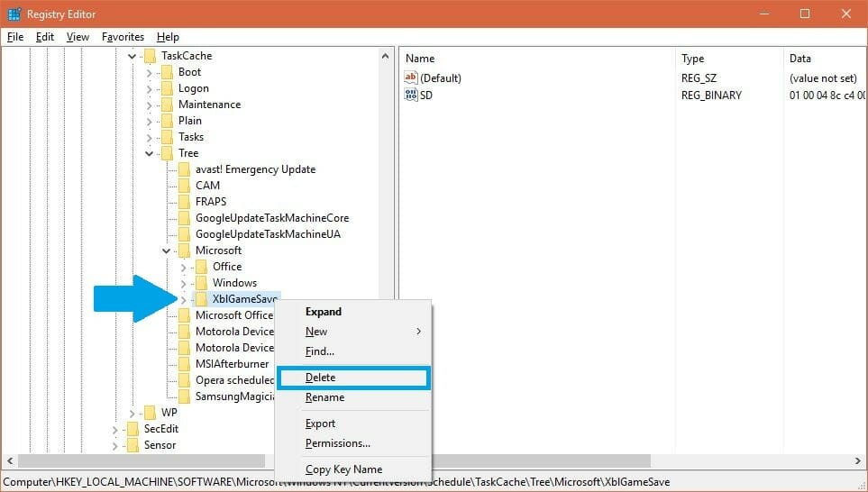Expand the WP key

point(132,413)
